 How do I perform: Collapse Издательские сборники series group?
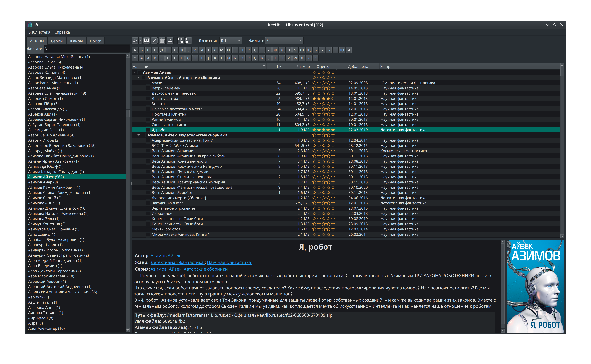coord(139,135)
